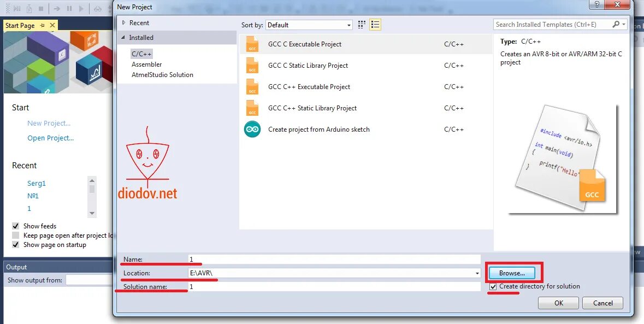Click the search magnifier in template search

click(x=616, y=24)
